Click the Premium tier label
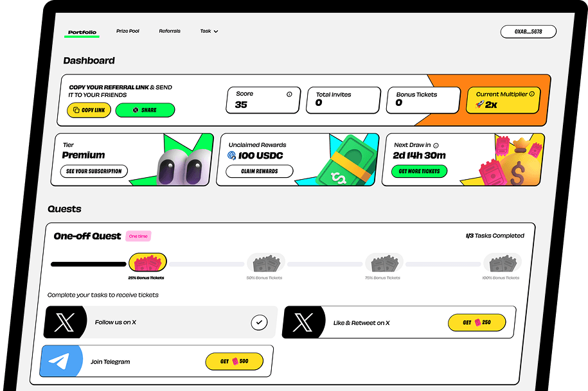The width and height of the screenshot is (588, 391). pyautogui.click(x=84, y=155)
